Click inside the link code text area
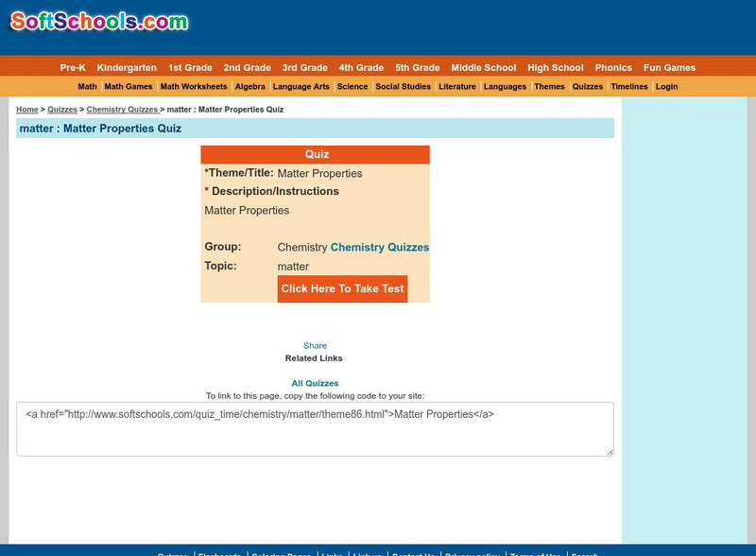This screenshot has height=556, width=756. pos(315,429)
